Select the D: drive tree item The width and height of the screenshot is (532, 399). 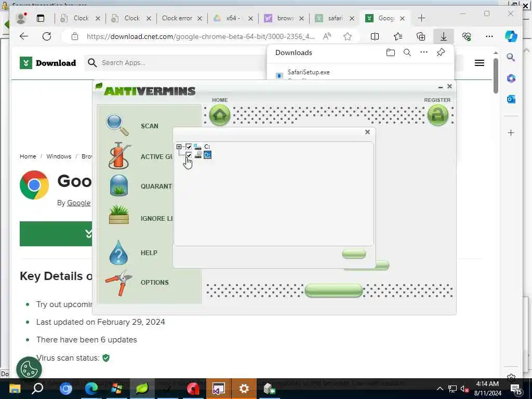point(207,155)
